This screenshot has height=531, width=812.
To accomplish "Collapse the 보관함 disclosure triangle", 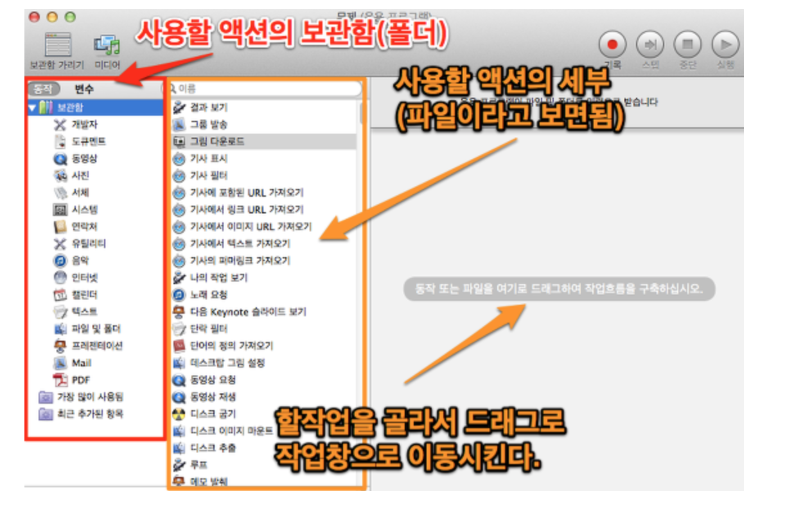I will point(31,107).
